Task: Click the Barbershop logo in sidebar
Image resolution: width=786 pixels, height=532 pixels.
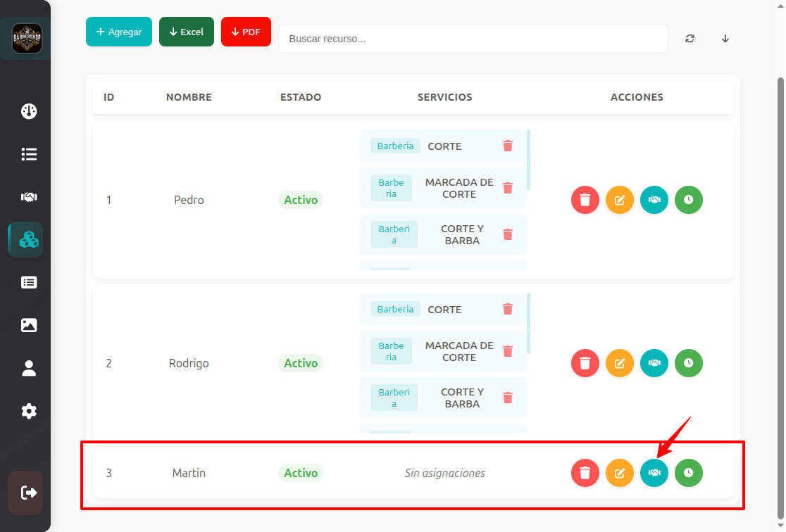Action: coord(27,38)
